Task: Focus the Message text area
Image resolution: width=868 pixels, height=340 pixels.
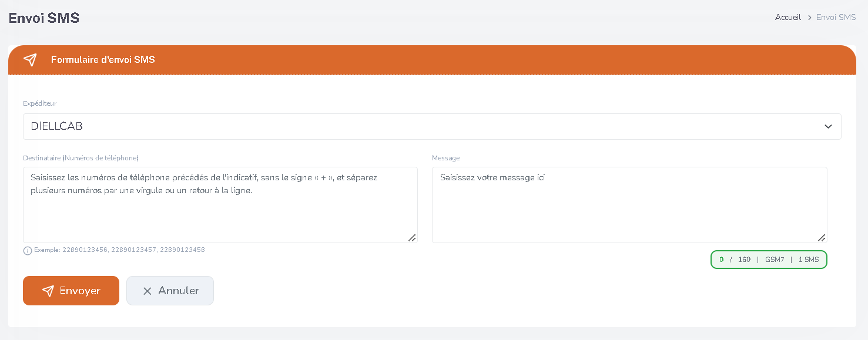Action: click(629, 205)
